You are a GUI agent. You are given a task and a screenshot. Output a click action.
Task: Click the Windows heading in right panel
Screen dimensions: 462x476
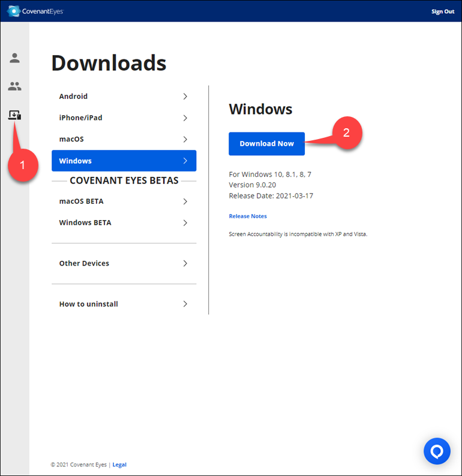point(260,109)
